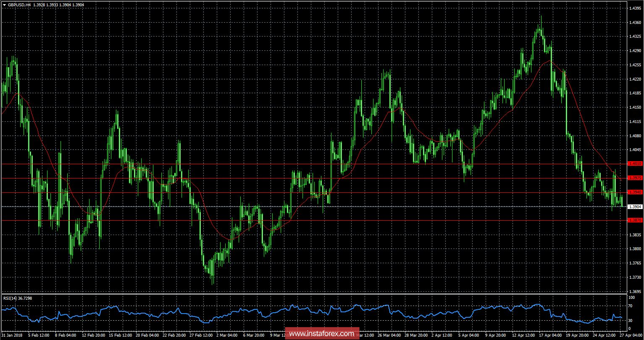Click the RSI scale value 70
Screen dimensions: 644x340
[x=631, y=306]
